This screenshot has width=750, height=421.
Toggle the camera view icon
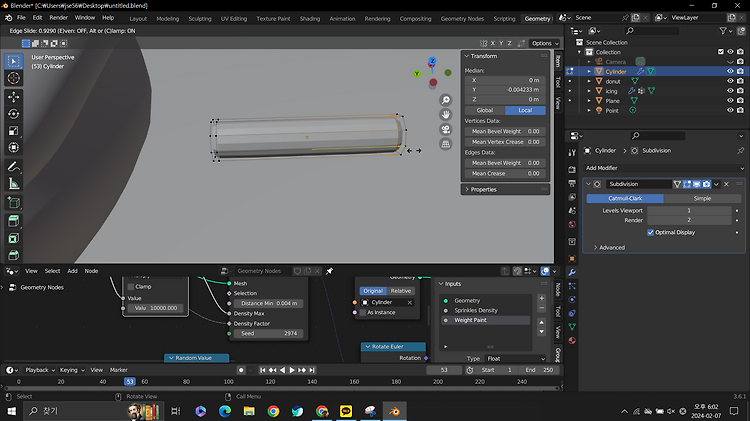click(x=446, y=129)
